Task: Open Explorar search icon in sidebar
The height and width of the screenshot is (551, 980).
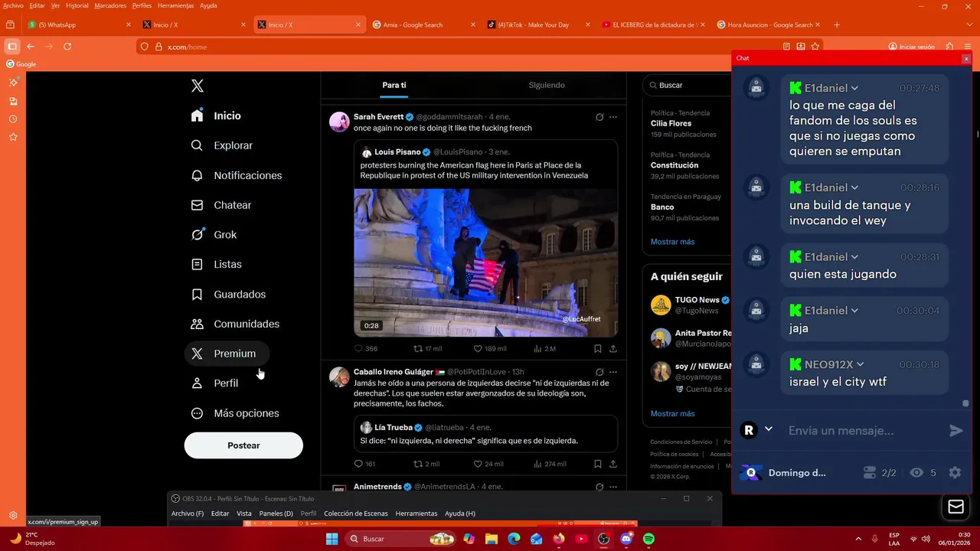Action: pyautogui.click(x=197, y=145)
